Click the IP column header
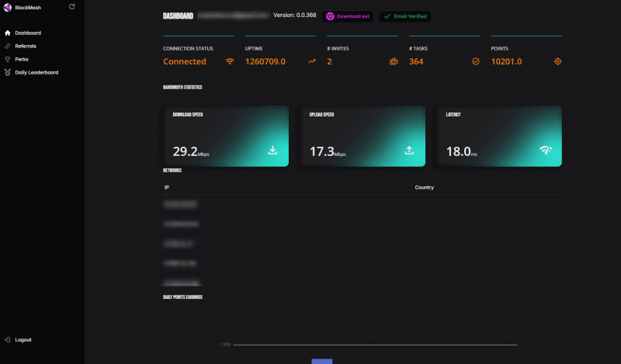The image size is (621, 364). click(166, 188)
